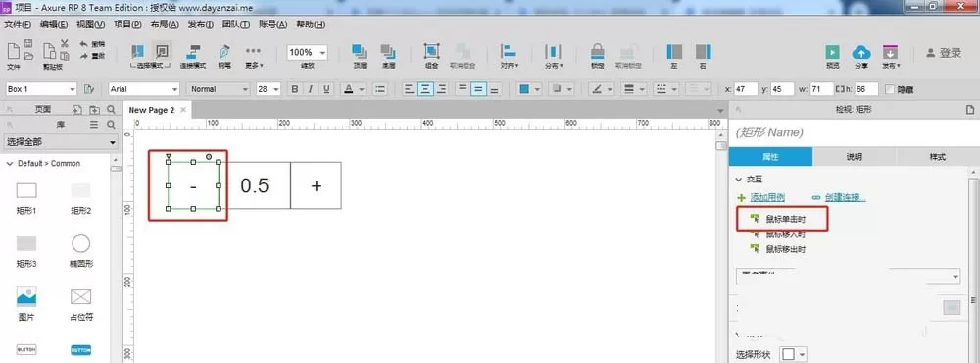Image resolution: width=980 pixels, height=363 pixels.
Task: Click the width (w) field
Action: coord(822,89)
